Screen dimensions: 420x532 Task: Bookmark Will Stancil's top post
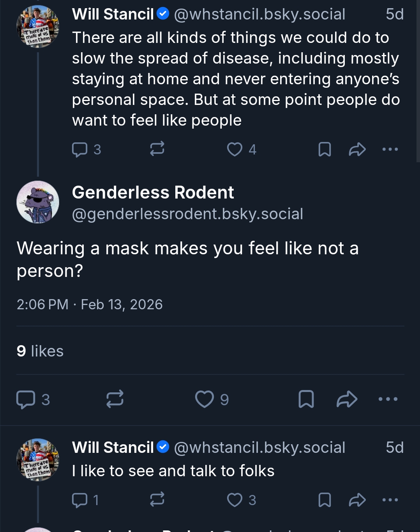[325, 149]
